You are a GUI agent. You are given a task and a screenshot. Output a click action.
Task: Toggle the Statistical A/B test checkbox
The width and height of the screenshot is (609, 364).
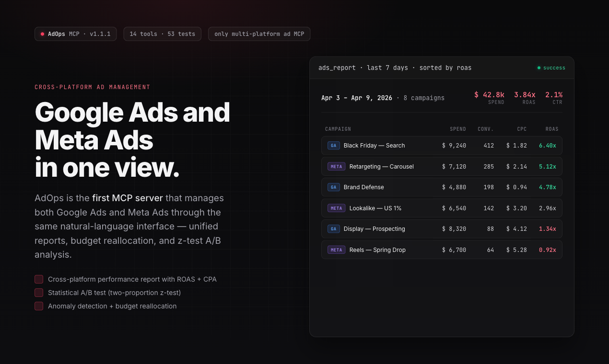coord(39,293)
